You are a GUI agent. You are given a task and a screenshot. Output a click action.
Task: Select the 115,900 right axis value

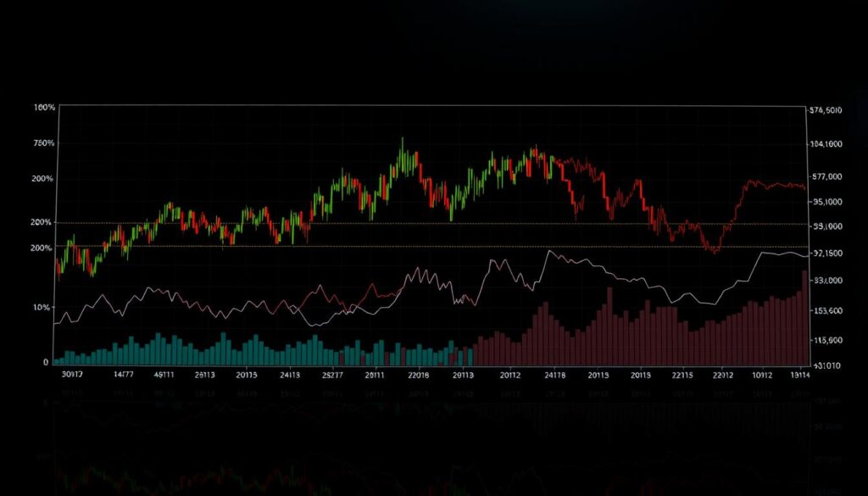tap(826, 340)
